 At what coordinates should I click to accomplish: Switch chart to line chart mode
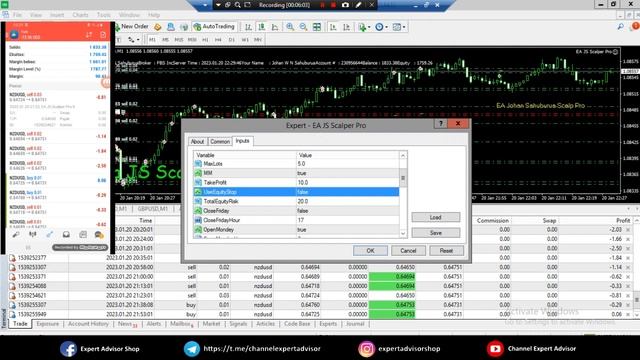click(x=275, y=27)
